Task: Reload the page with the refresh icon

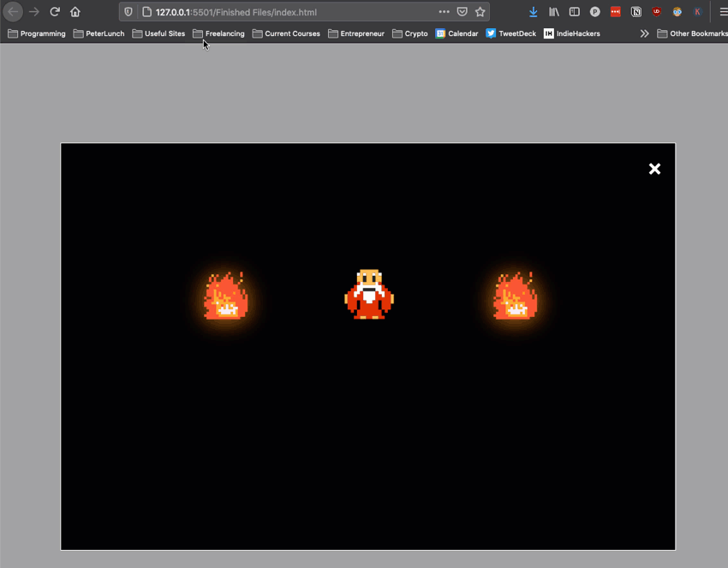Action: click(x=55, y=12)
